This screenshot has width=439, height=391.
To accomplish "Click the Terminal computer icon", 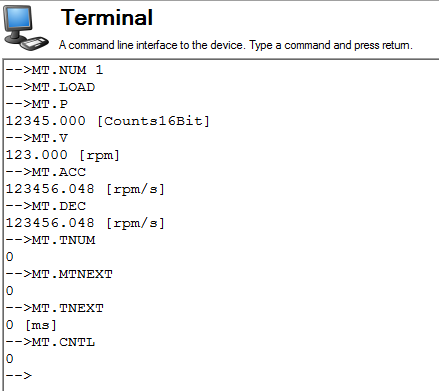I will (x=26, y=28).
